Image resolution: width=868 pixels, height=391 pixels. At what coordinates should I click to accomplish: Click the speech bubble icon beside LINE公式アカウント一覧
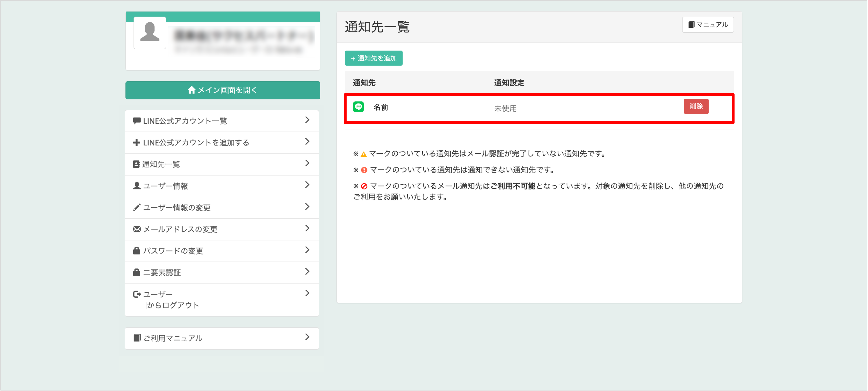137,121
